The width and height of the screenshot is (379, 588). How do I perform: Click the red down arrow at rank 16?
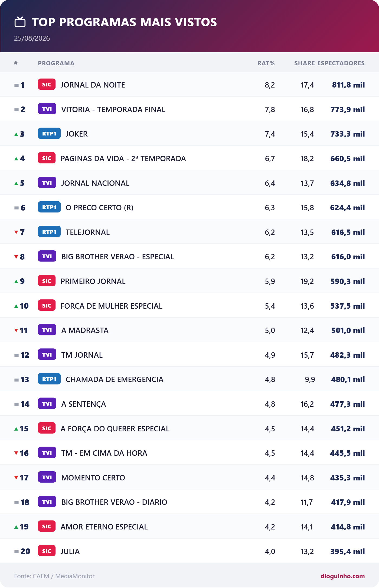pyautogui.click(x=16, y=453)
